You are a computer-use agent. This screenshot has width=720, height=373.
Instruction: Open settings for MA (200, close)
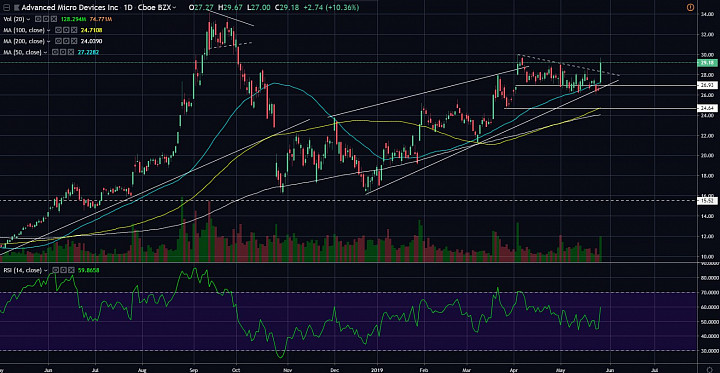pyautogui.click(x=66, y=41)
